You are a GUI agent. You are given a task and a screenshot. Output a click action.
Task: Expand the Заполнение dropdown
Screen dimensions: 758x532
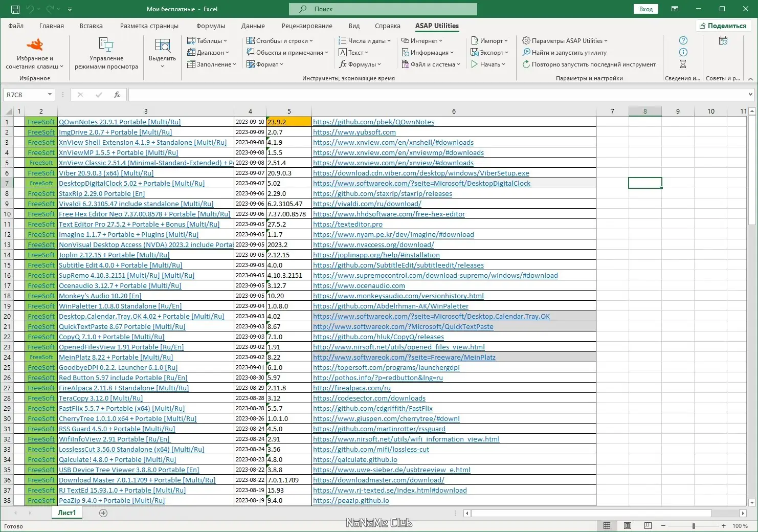pyautogui.click(x=212, y=64)
